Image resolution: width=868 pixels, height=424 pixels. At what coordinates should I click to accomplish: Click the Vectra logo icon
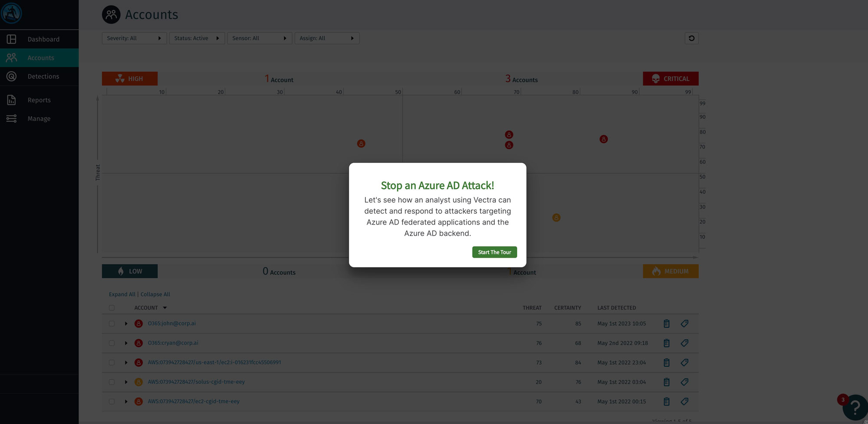pos(11,13)
